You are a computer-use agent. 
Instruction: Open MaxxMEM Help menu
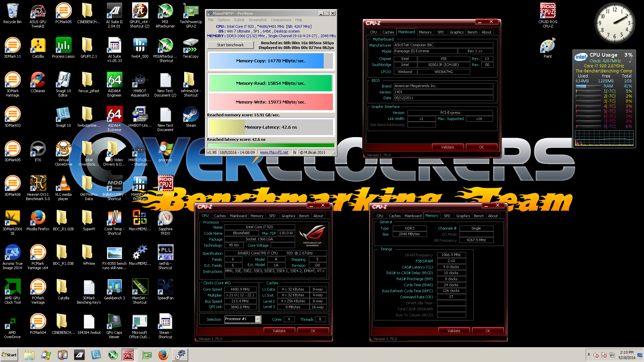coord(299,20)
